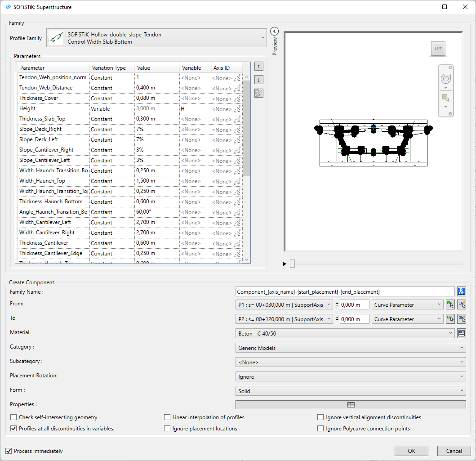Pick axis for Tendon_Web_Distance row
This screenshot has height=461, width=476.
[237, 88]
